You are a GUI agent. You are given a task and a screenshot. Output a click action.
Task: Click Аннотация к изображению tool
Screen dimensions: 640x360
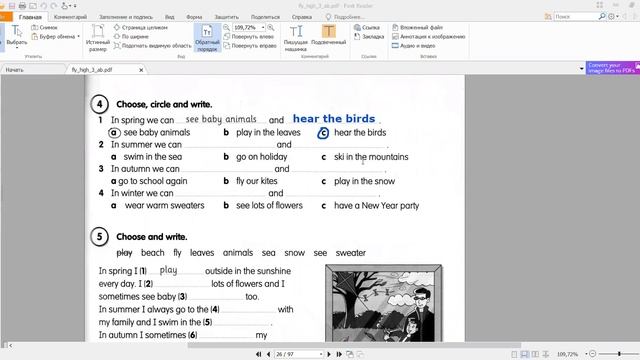428,36
